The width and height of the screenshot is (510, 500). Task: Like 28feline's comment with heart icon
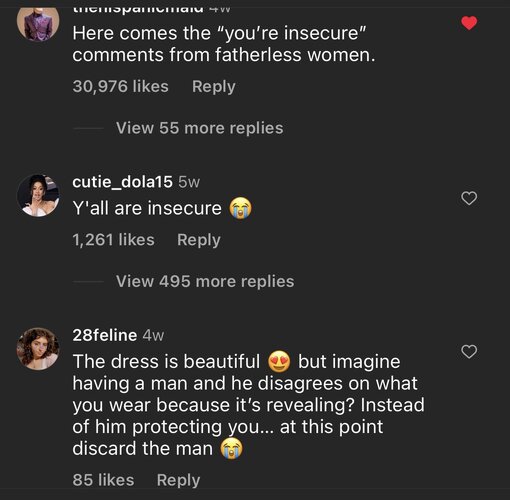pos(469,352)
